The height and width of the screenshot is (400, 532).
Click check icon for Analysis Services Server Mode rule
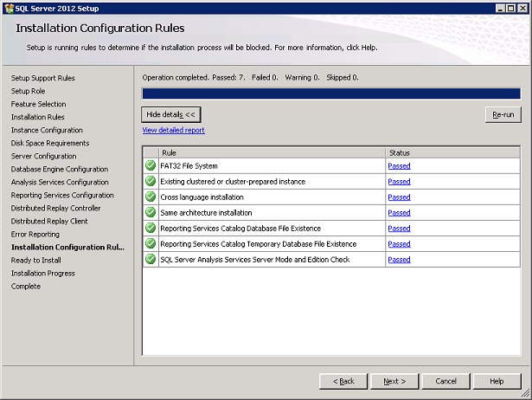[x=151, y=260]
